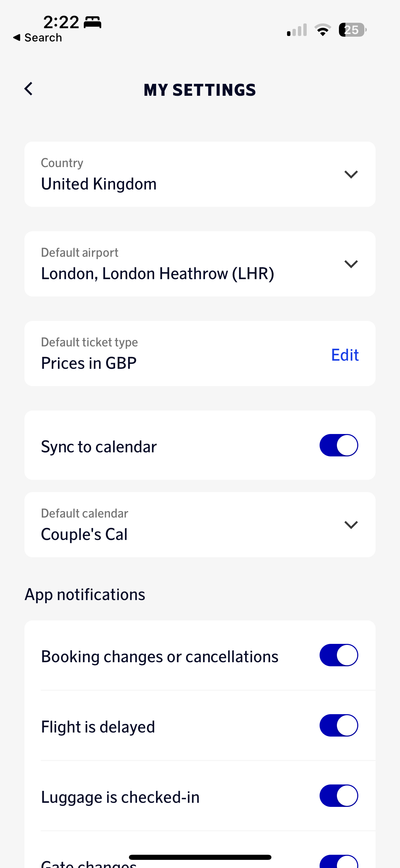Disable Sync to calendar toggle

[x=339, y=445]
